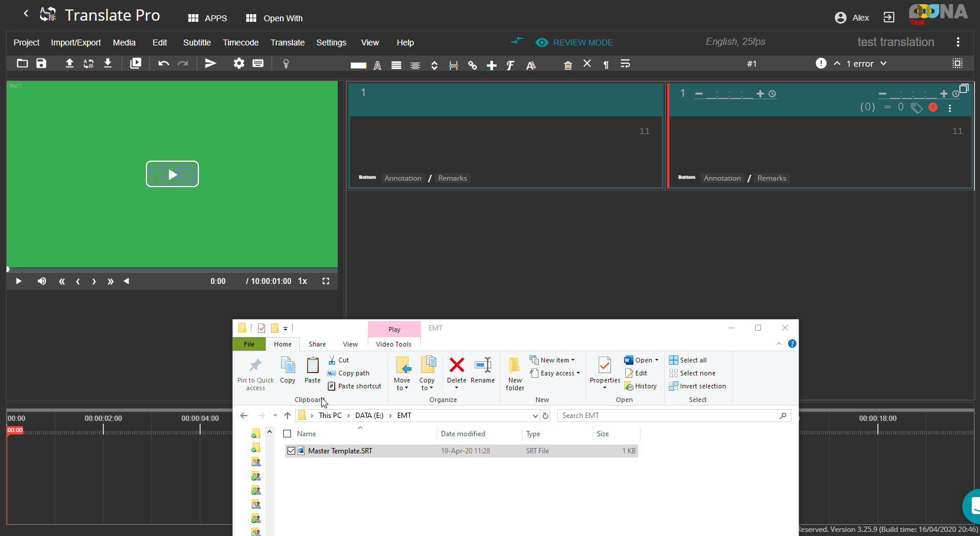Click the Save project icon in toolbar

click(41, 64)
